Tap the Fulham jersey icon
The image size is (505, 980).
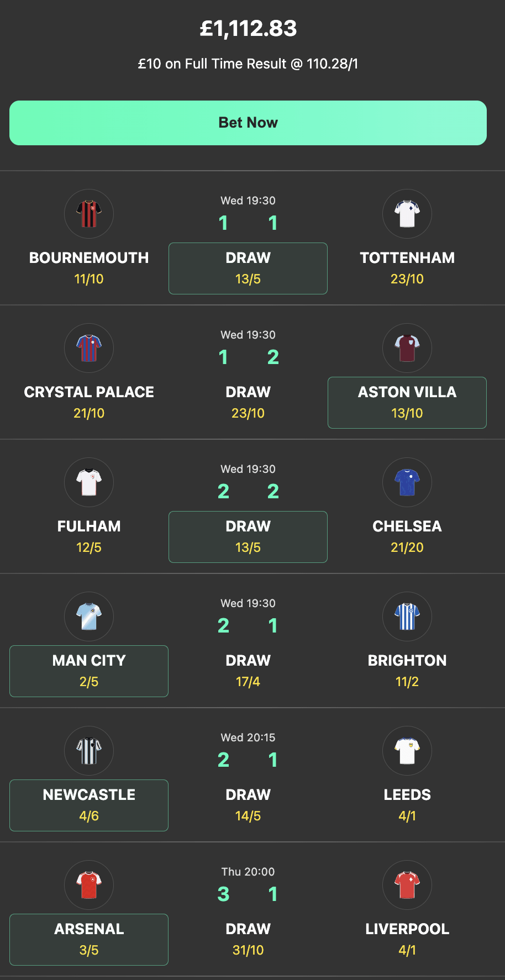click(x=89, y=482)
